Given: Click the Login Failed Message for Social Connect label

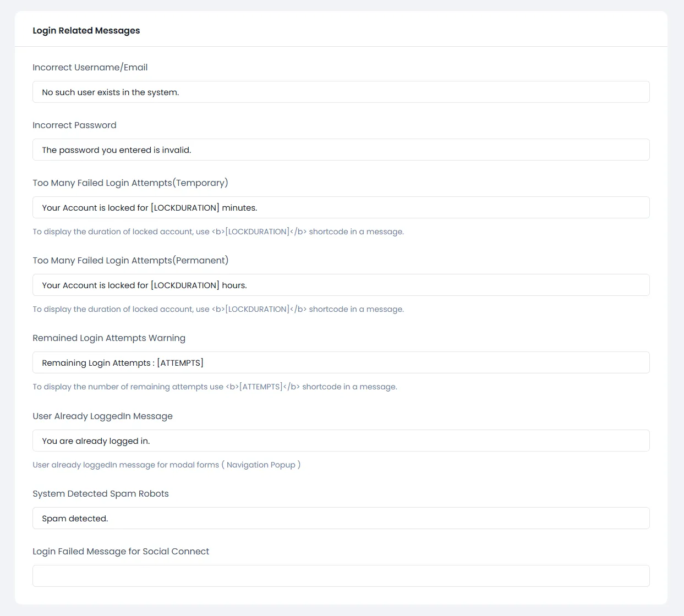Looking at the screenshot, I should (121, 551).
